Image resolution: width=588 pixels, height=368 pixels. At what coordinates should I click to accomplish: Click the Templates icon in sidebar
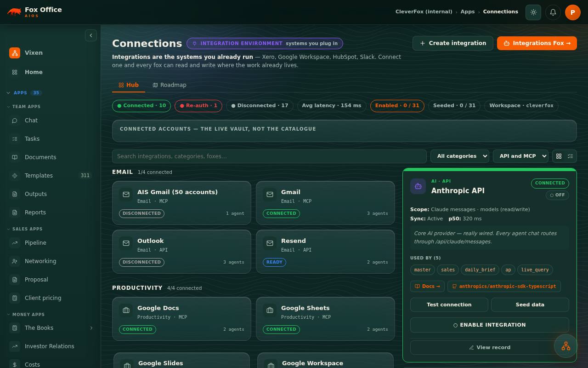pyautogui.click(x=15, y=176)
